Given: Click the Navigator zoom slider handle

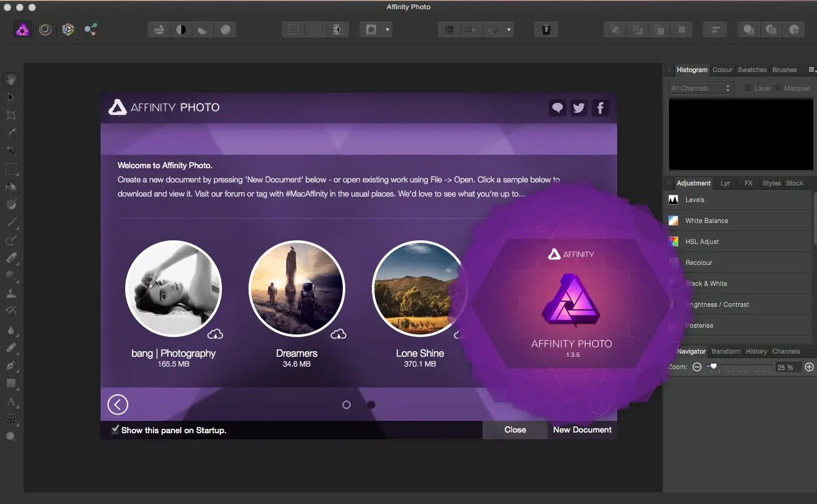Looking at the screenshot, I should 713,367.
